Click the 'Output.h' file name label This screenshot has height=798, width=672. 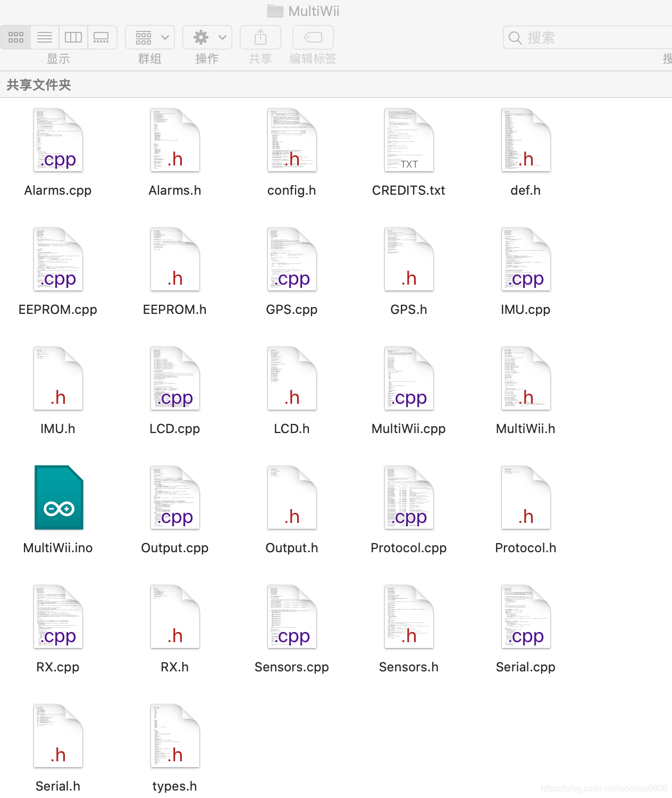coord(292,548)
